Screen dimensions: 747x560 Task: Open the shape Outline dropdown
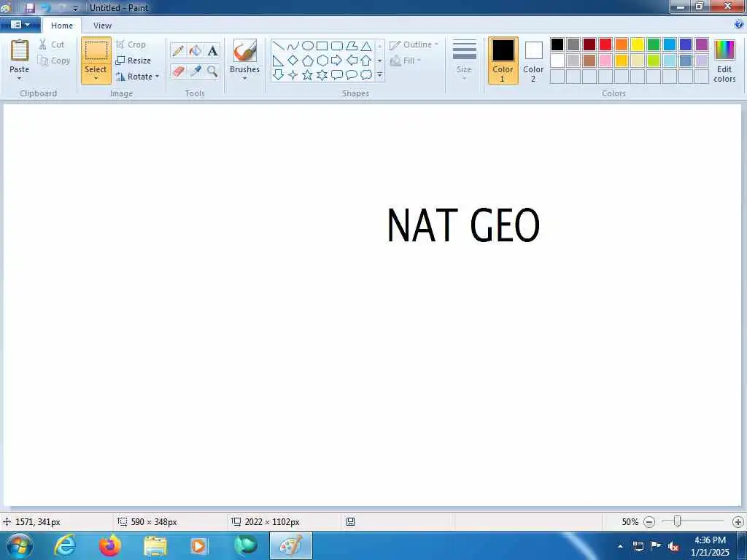click(414, 44)
